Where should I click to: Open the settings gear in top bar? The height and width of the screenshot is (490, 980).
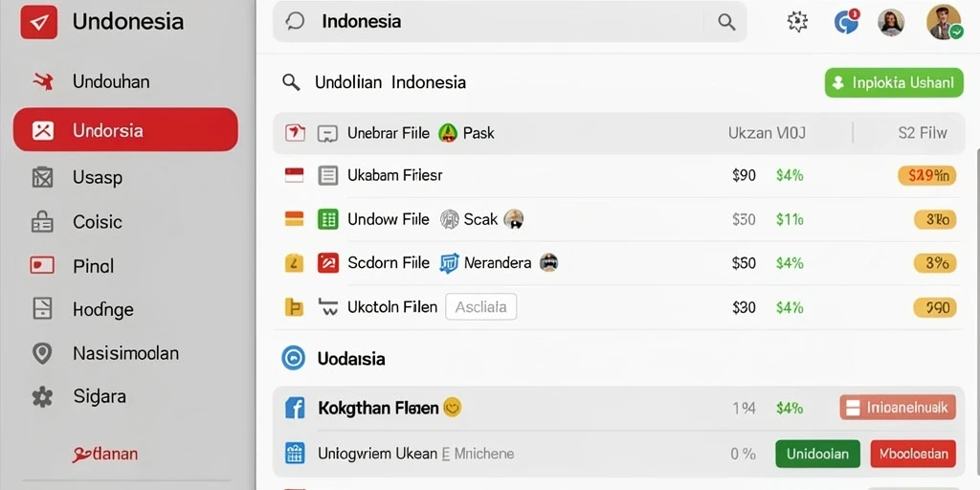(797, 22)
